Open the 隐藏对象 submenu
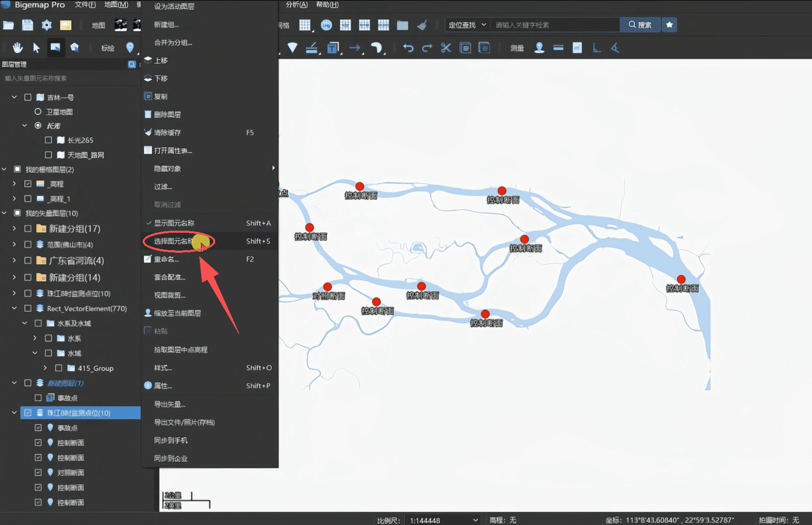The height and width of the screenshot is (525, 812). pos(210,168)
